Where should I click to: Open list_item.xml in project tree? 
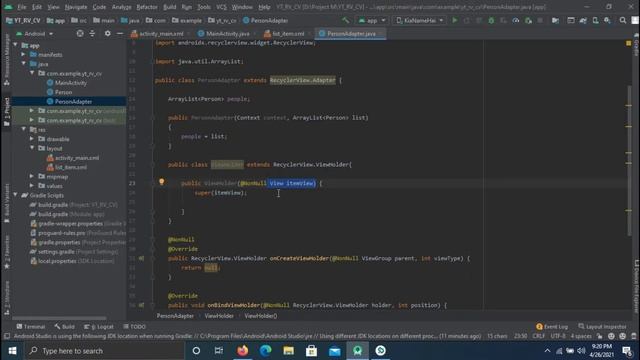[71, 167]
